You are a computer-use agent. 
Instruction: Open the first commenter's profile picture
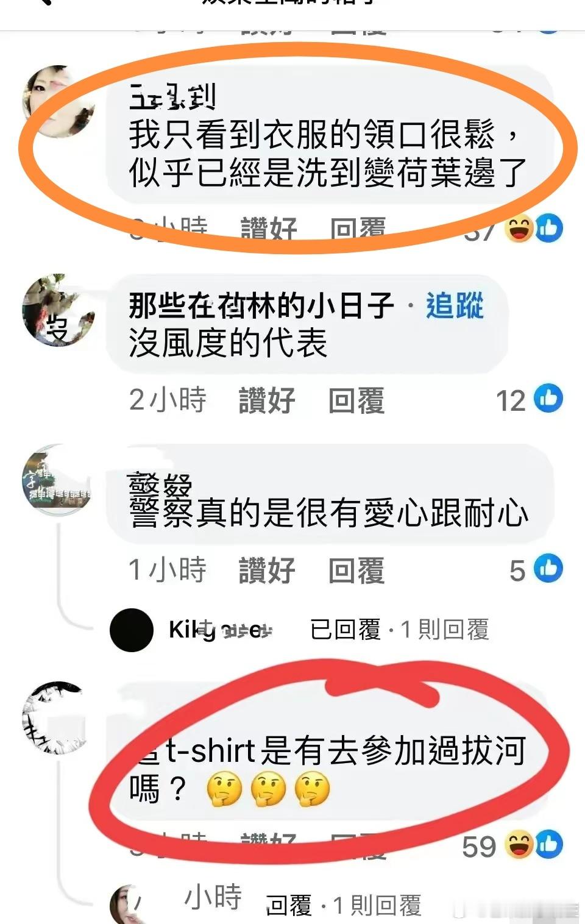(58, 102)
